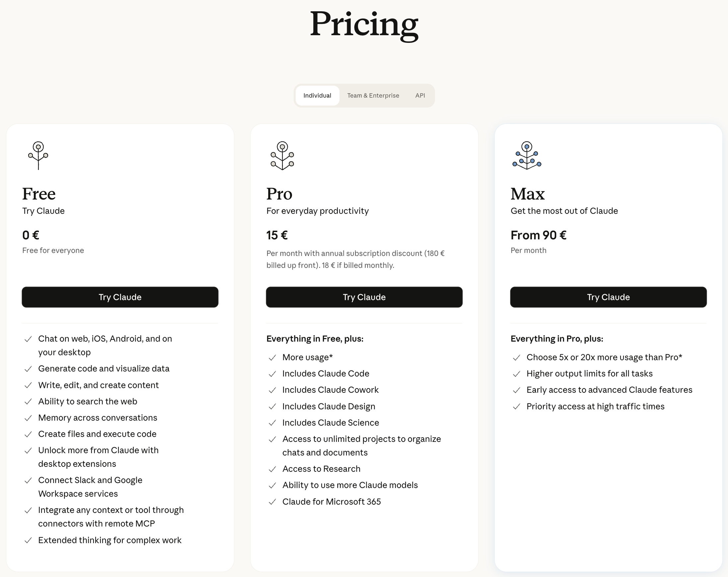
Task: Click checkmark beside Priority access at high traffic times
Action: pyautogui.click(x=516, y=407)
